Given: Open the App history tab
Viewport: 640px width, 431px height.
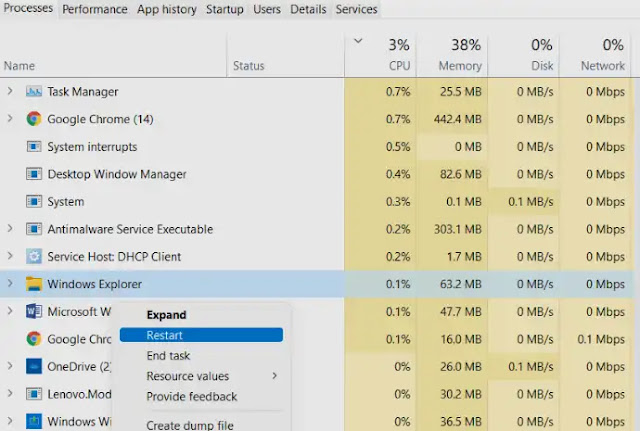Looking at the screenshot, I should [167, 9].
